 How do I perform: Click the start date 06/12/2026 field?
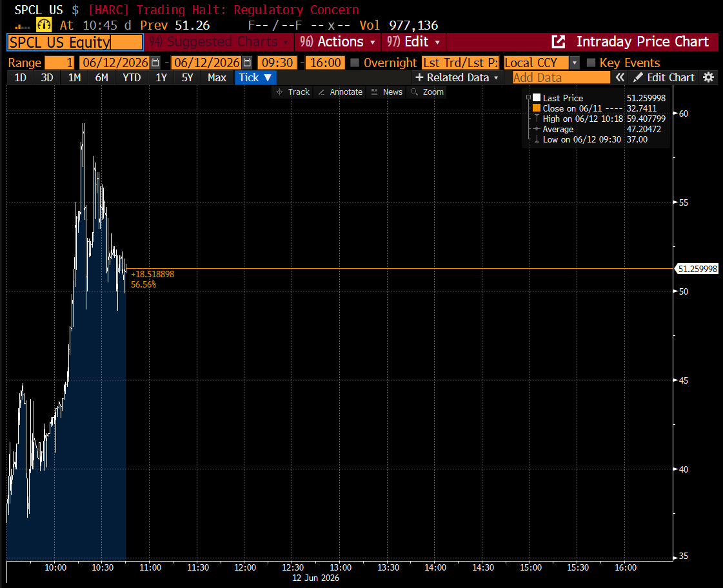coord(115,63)
